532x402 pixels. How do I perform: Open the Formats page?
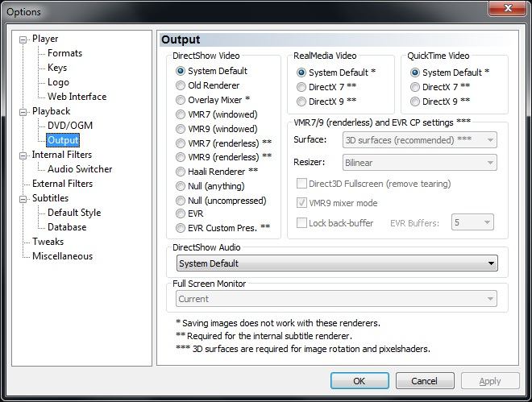click(64, 53)
